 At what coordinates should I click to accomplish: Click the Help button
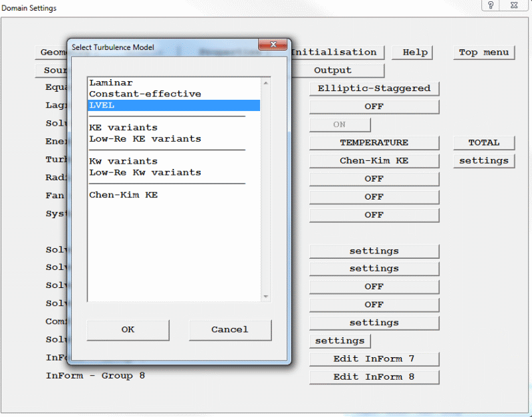tap(415, 53)
